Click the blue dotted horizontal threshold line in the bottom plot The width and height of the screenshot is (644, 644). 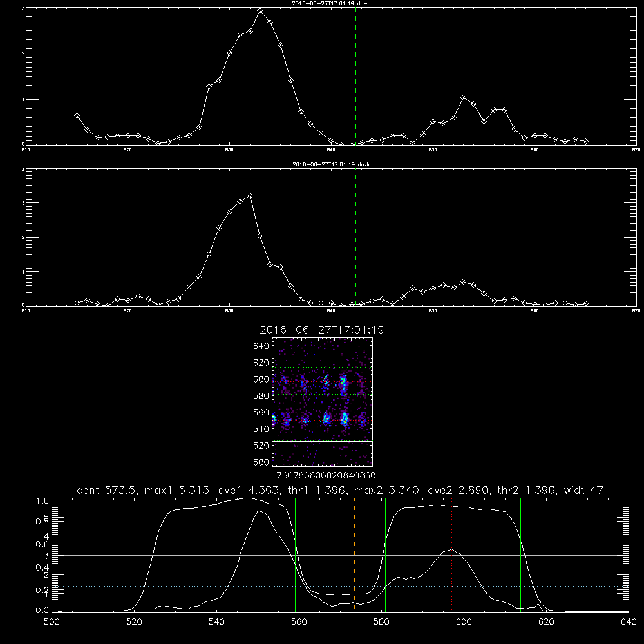click(x=340, y=587)
